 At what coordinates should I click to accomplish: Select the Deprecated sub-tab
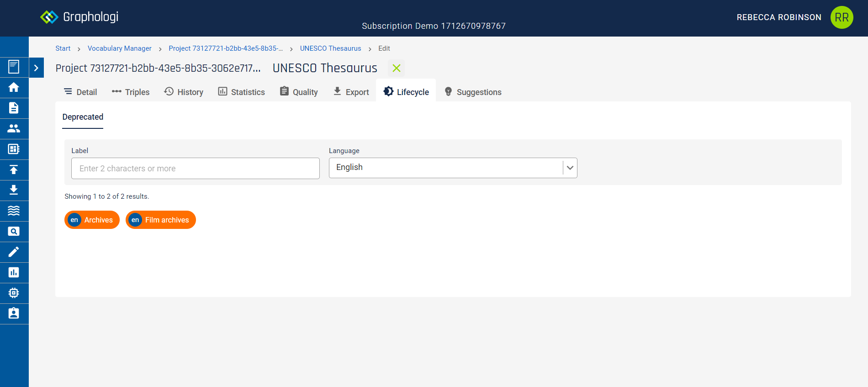pos(83,117)
